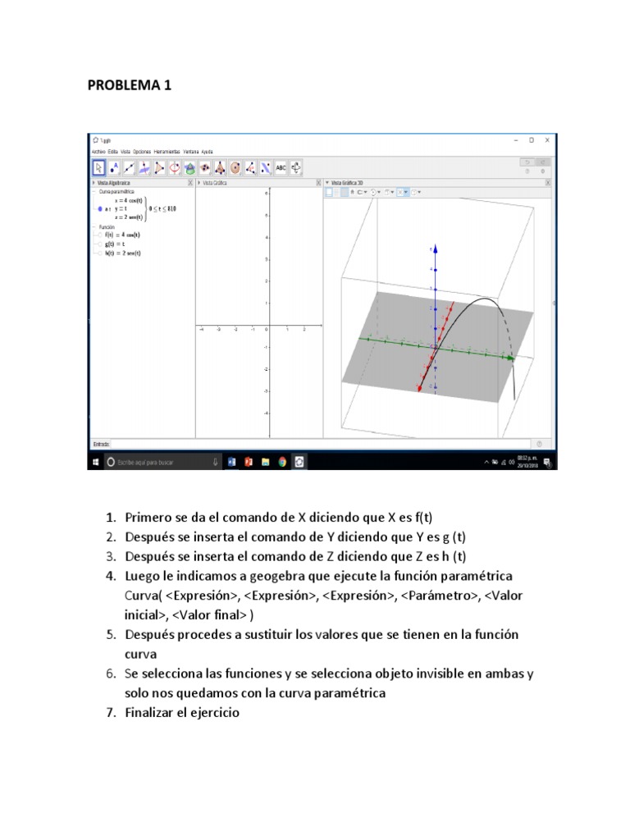The width and height of the screenshot is (630, 840).
Task: Select the Angle tool
Action: tap(250, 167)
